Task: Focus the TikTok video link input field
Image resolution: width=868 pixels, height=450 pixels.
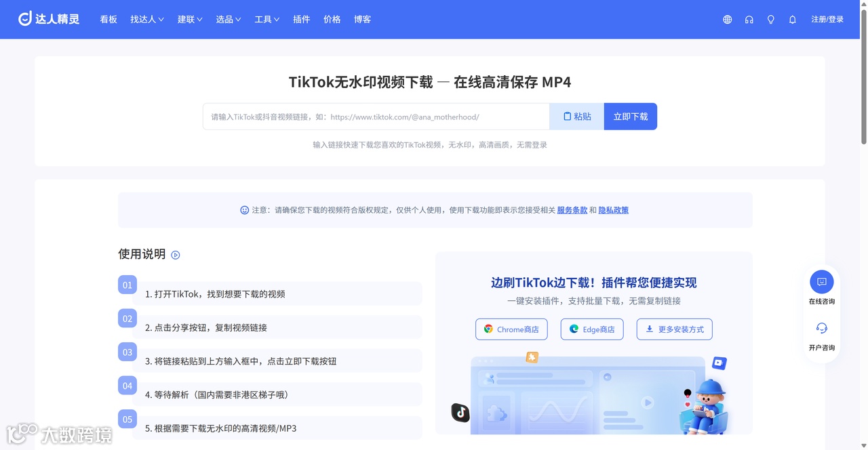Action: [376, 117]
